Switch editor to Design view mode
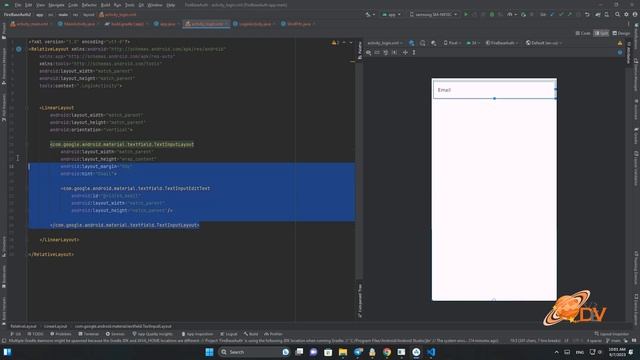 click(621, 33)
